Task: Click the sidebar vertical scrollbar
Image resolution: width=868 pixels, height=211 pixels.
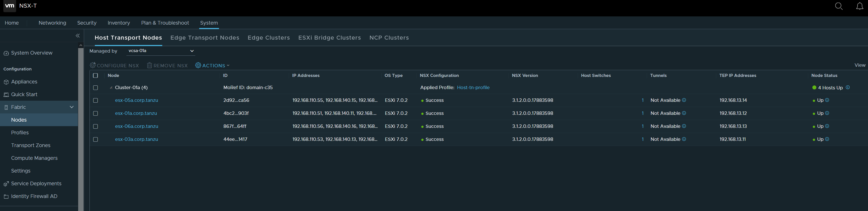Action: pos(81,130)
